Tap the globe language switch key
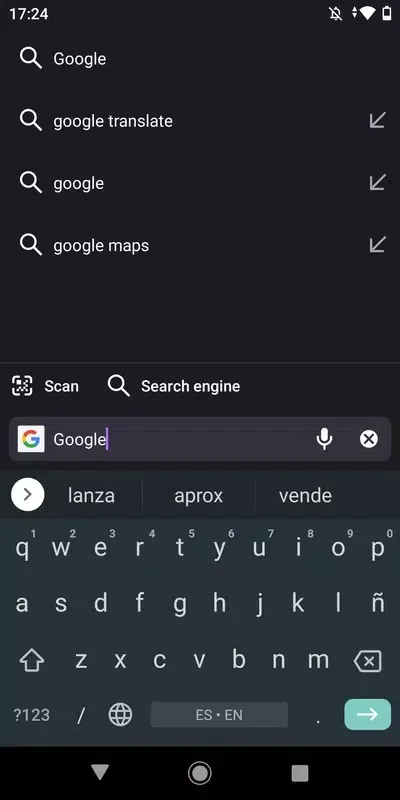Image resolution: width=400 pixels, height=800 pixels. pyautogui.click(x=120, y=714)
